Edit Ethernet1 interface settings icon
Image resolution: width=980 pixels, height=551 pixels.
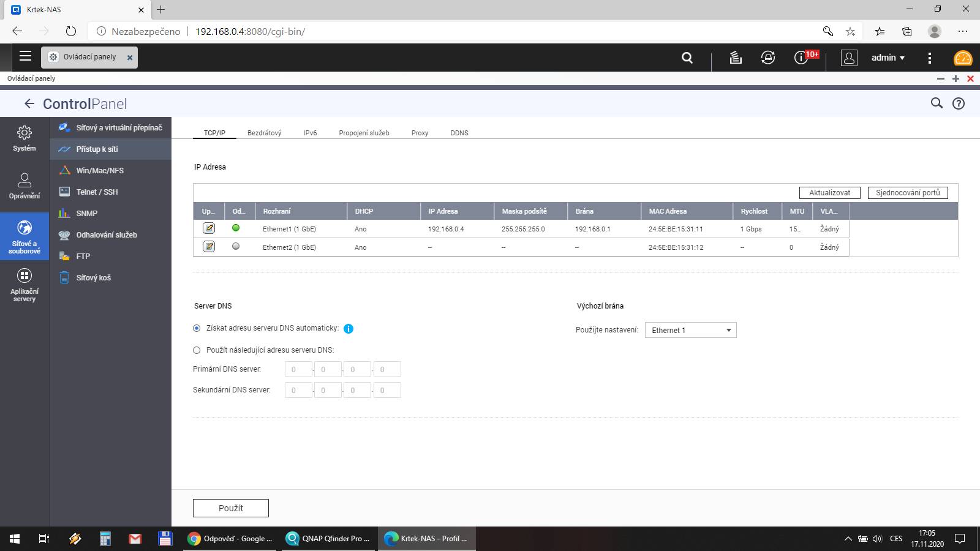coord(209,228)
